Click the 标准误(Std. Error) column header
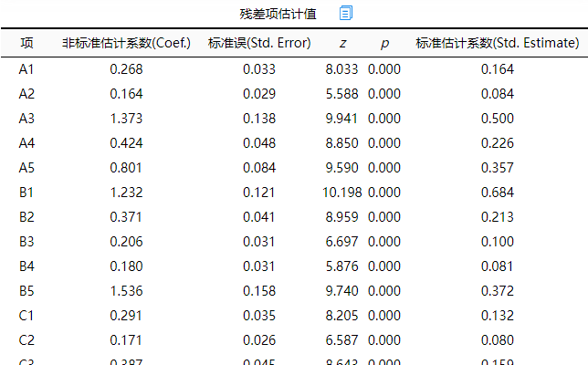Image resolution: width=588 pixels, height=365 pixels. coord(259,43)
